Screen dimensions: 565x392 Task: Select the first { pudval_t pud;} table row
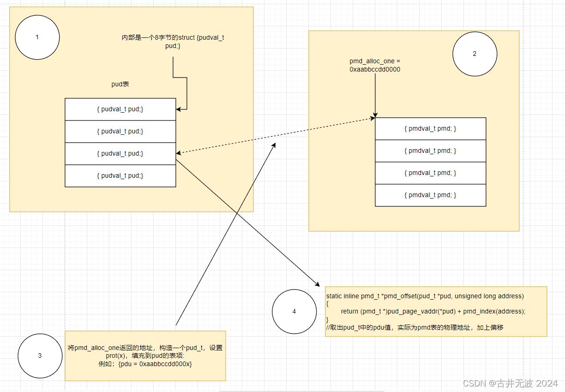120,109
